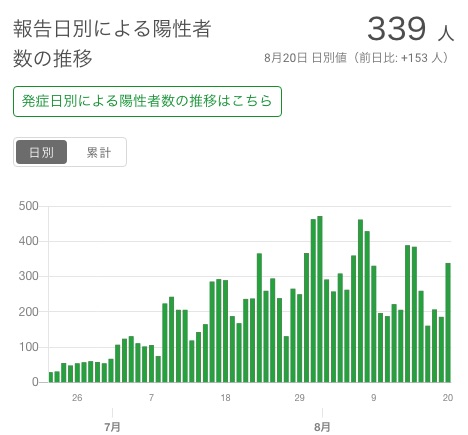The height and width of the screenshot is (435, 468).
Task: Click the 報告日別による陽性者数の推移 title
Action: point(112,43)
